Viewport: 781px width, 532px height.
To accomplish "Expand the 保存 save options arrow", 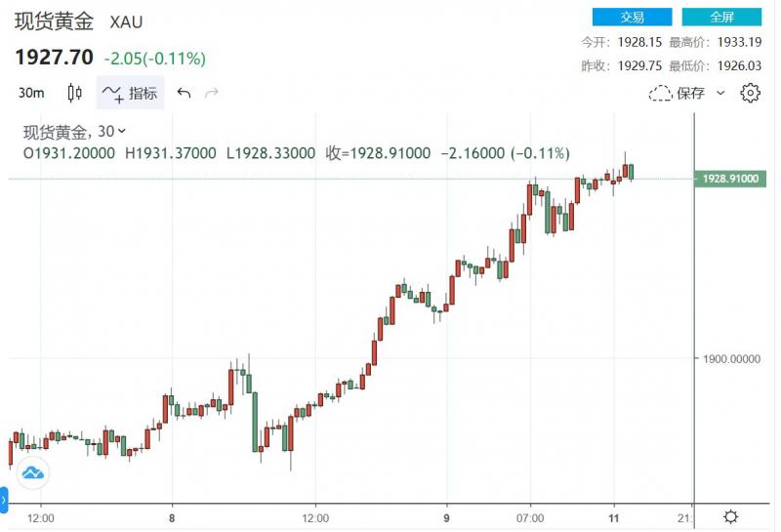I will [721, 93].
